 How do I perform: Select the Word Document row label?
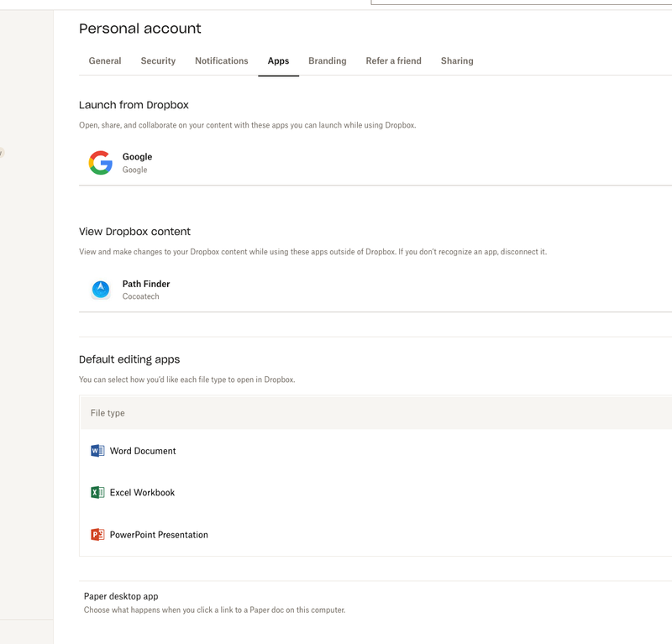click(143, 451)
